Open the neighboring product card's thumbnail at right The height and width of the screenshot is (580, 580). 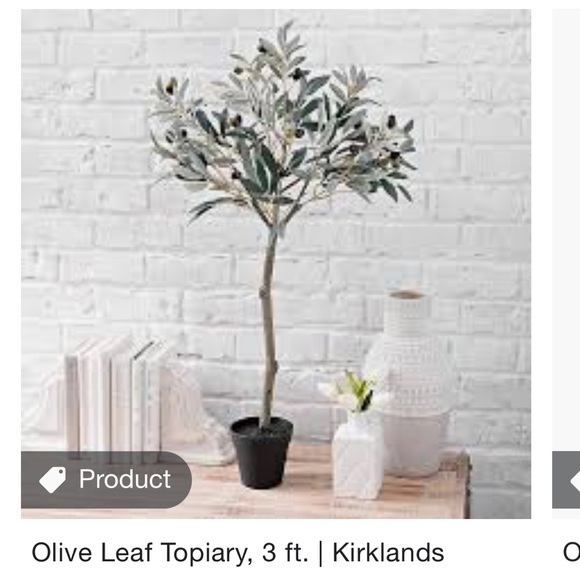click(566, 264)
